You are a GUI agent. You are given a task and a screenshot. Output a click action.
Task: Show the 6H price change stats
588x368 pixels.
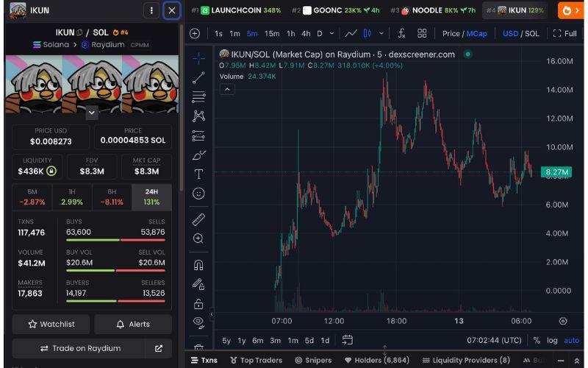tap(112, 197)
